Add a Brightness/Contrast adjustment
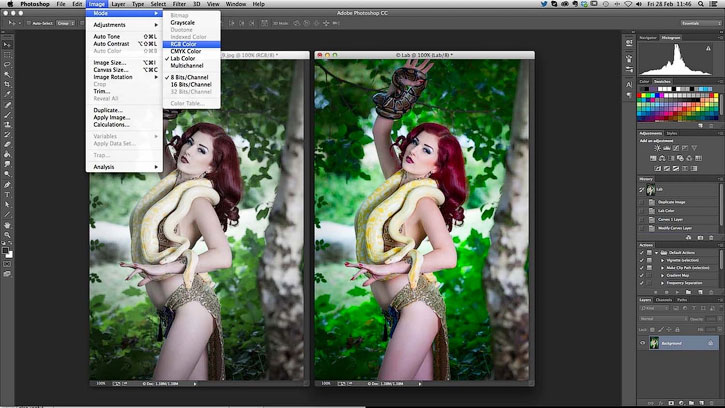This screenshot has height=408, width=725. [x=657, y=148]
